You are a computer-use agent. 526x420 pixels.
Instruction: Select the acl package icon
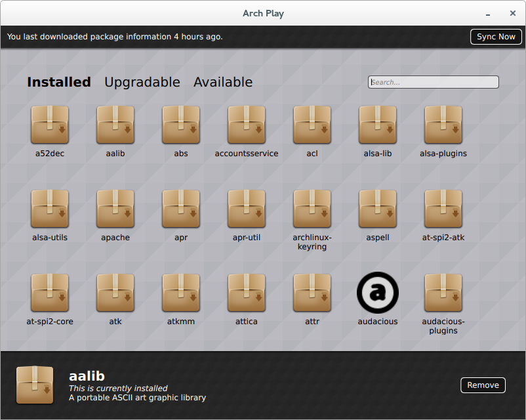[312, 125]
